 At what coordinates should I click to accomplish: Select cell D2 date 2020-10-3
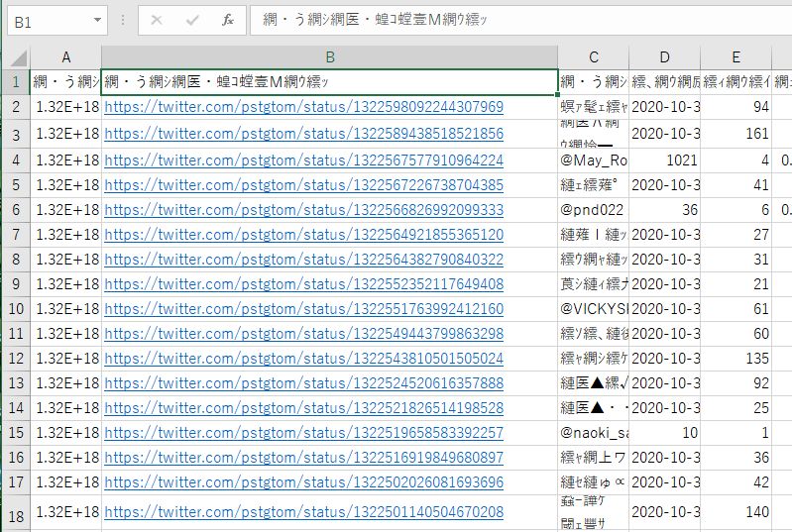(665, 107)
